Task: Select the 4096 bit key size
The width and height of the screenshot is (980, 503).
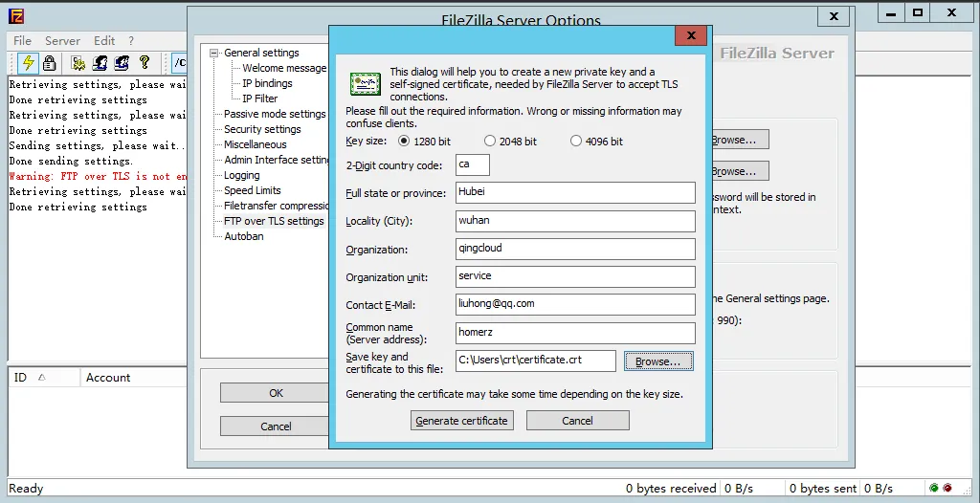Action: (575, 142)
